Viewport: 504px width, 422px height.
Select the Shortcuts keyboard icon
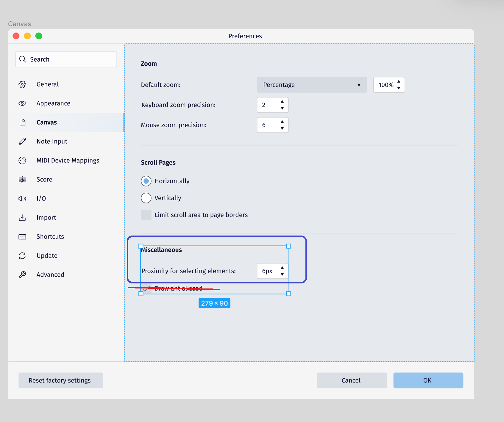[x=22, y=236]
